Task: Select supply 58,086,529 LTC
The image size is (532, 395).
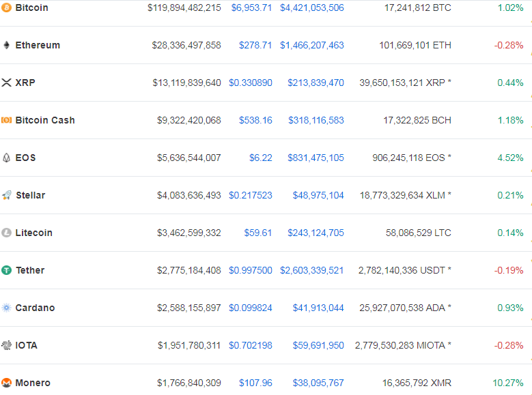Action: point(419,233)
